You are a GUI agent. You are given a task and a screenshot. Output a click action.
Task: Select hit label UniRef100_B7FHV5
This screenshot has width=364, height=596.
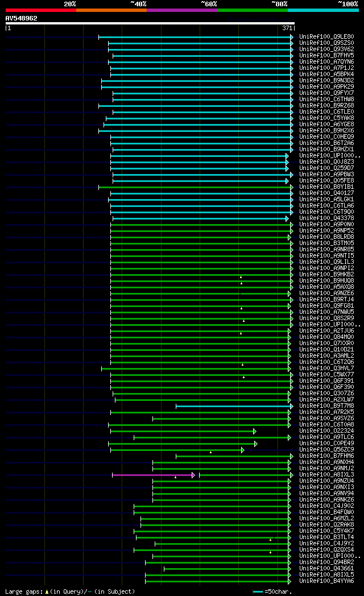tap(326, 56)
